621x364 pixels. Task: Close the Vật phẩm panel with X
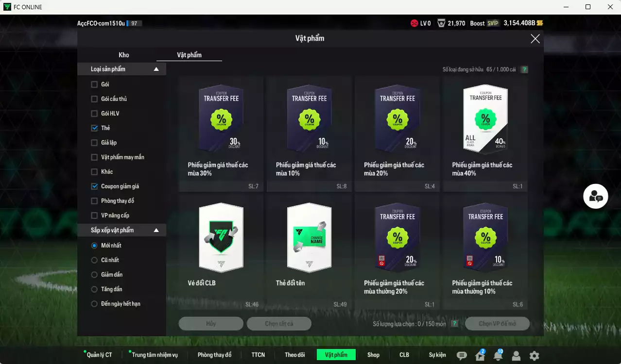pyautogui.click(x=535, y=39)
